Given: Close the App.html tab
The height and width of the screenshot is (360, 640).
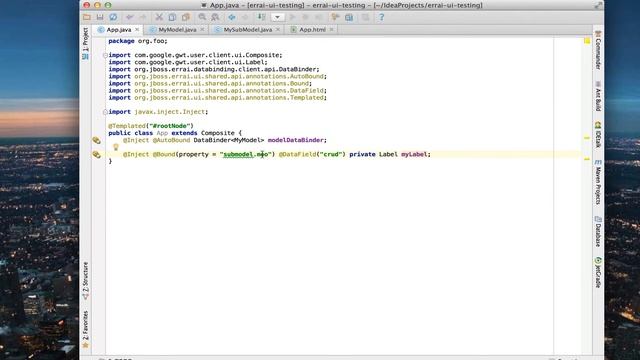Looking at the screenshot, I should 331,30.
